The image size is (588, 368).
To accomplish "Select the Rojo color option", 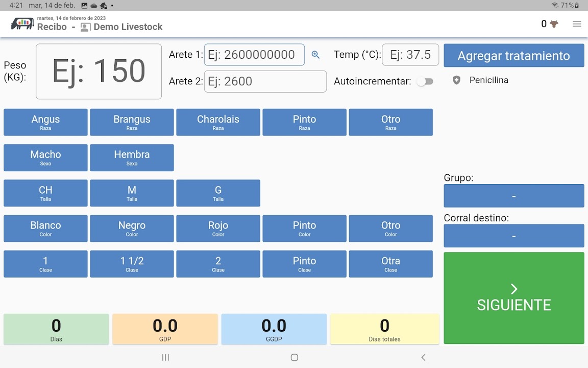I will click(x=218, y=228).
